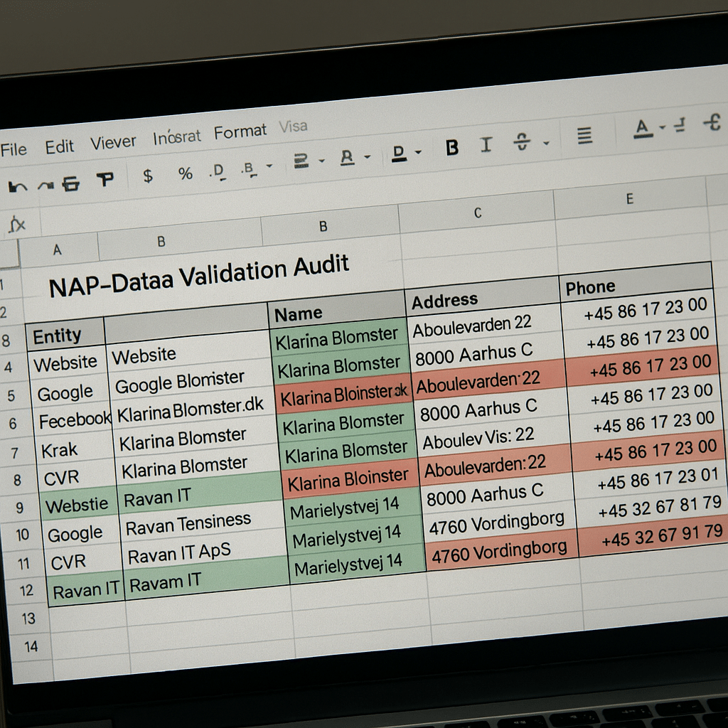Click the NAP-Dataa Validation Audit title cell

[199, 275]
